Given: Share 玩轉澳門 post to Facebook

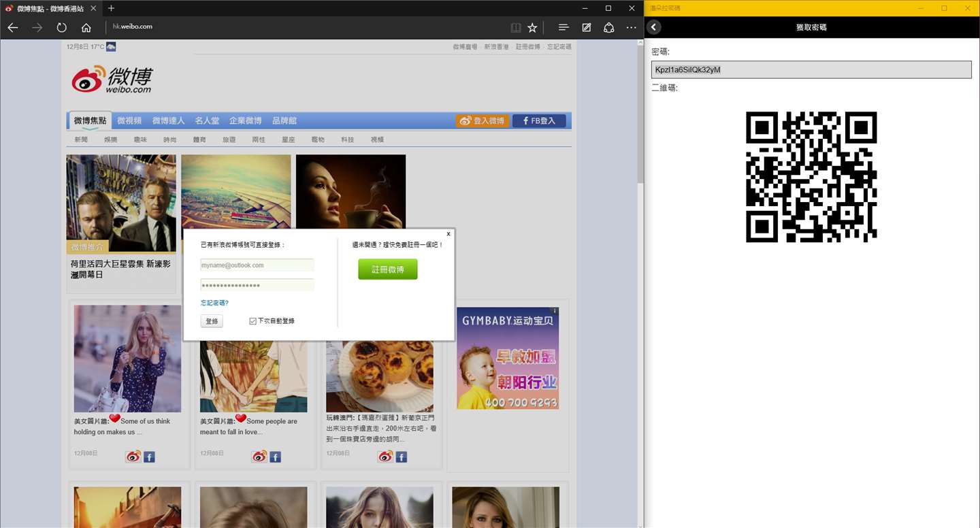Looking at the screenshot, I should [401, 457].
